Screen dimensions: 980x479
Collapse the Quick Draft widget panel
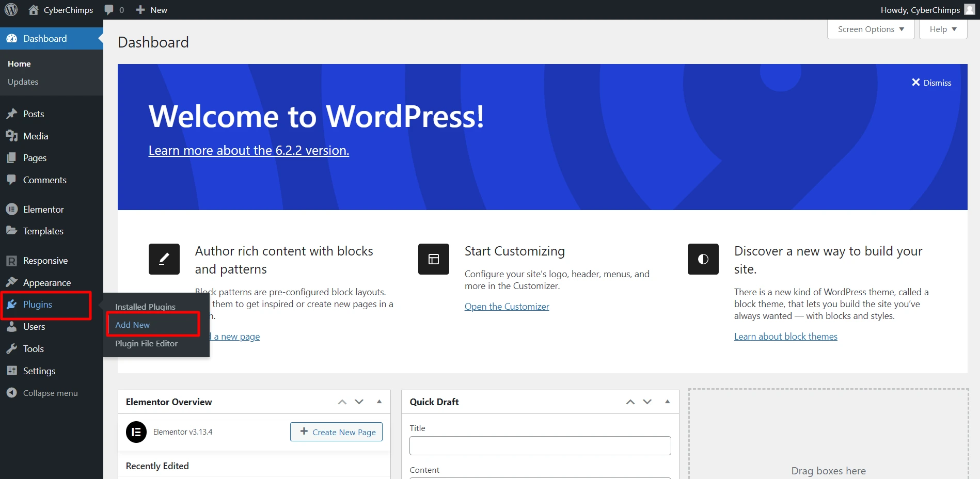point(668,402)
